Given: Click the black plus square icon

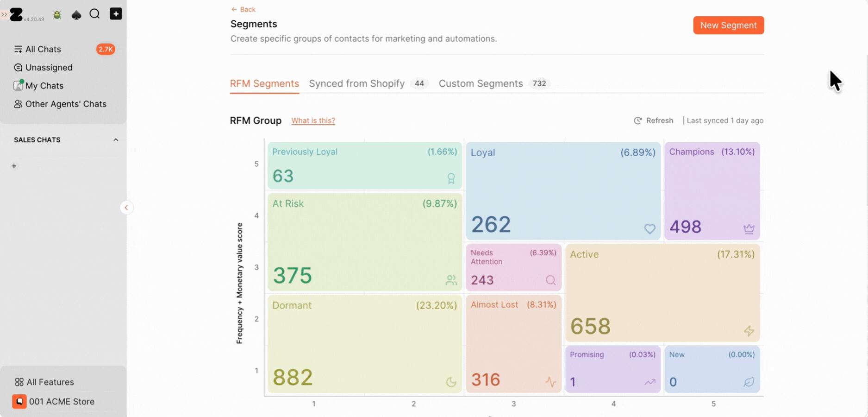Looking at the screenshot, I should [116, 14].
